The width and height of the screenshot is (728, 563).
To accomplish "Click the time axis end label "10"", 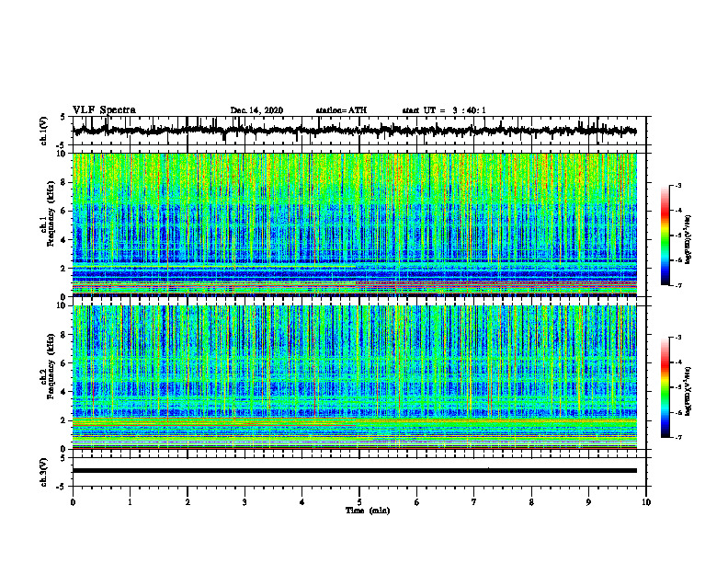I will coord(646,502).
